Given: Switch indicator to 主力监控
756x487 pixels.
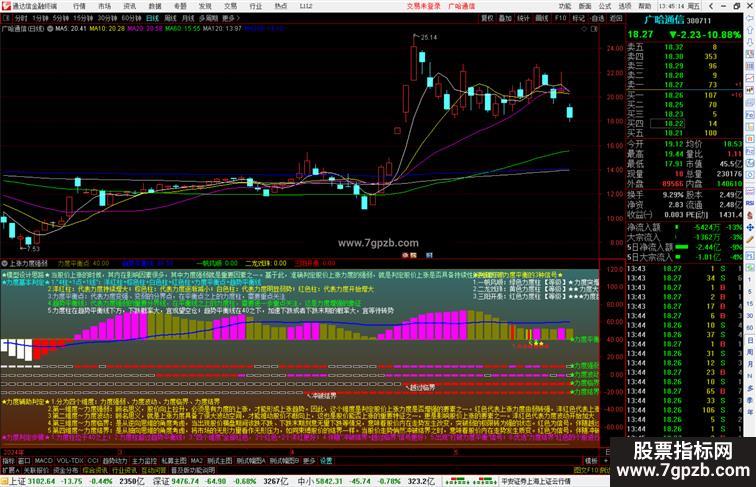Looking at the screenshot, I should point(144,461).
